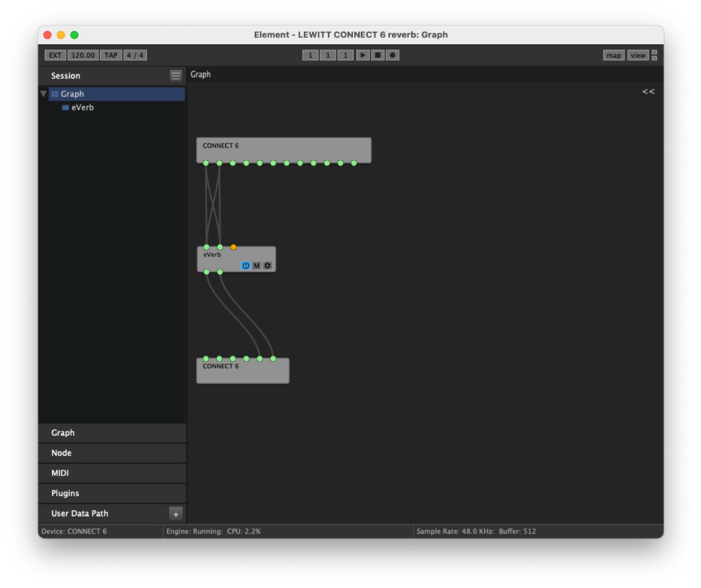
Task: Click the TAP tempo button
Action: 110,55
